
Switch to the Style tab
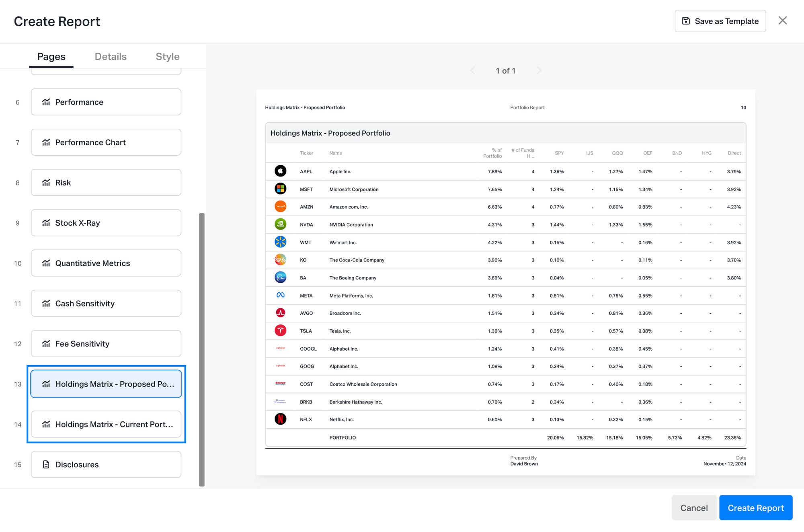[168, 57]
